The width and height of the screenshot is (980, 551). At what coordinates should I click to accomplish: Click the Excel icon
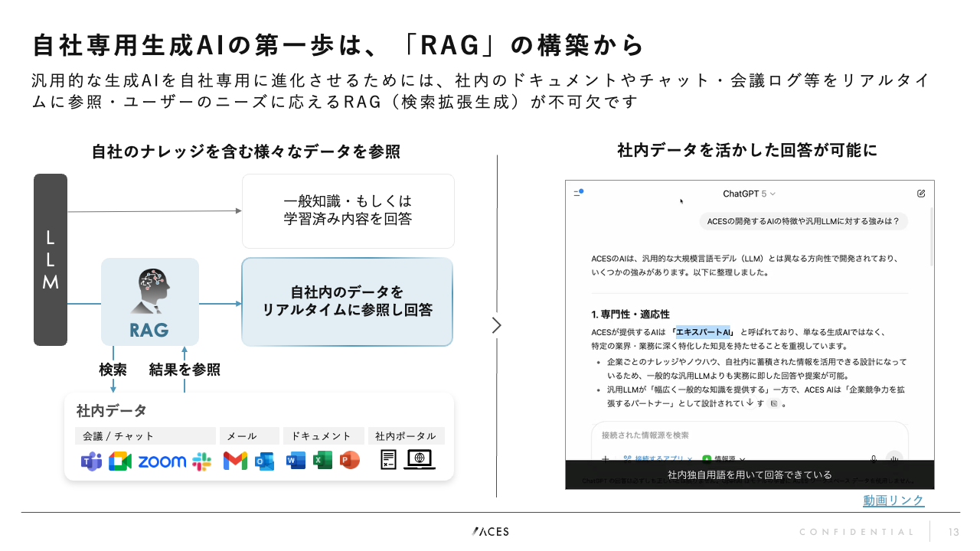point(323,461)
